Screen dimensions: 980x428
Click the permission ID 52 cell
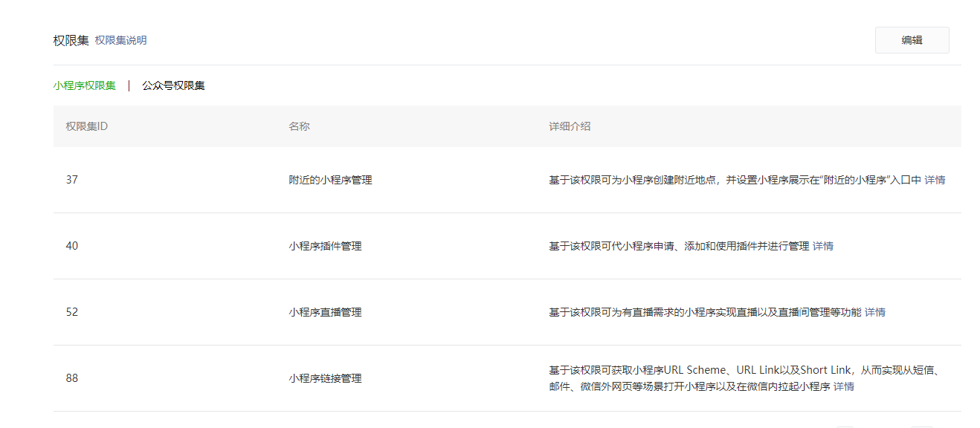click(x=72, y=312)
